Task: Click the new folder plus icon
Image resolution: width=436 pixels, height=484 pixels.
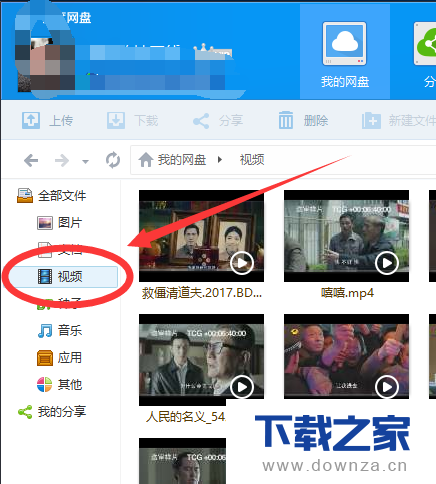Action: [x=371, y=120]
